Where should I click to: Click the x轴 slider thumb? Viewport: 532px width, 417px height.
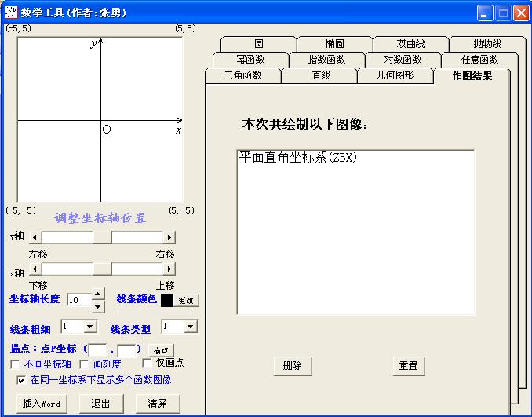(102, 269)
